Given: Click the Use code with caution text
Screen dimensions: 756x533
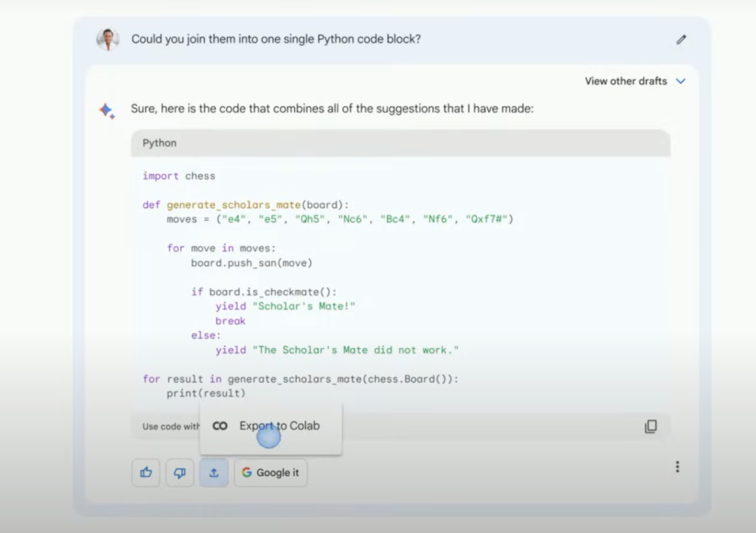Looking at the screenshot, I should click(171, 427).
